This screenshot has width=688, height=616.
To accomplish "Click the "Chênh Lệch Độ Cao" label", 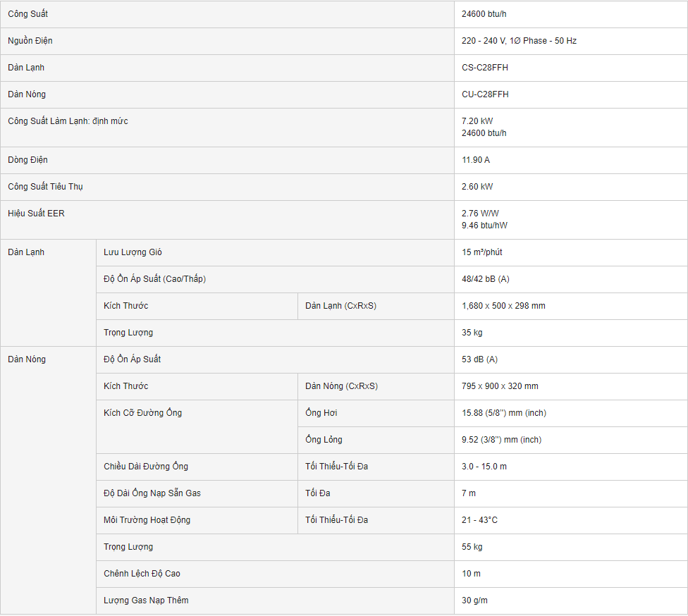I will tap(142, 574).
